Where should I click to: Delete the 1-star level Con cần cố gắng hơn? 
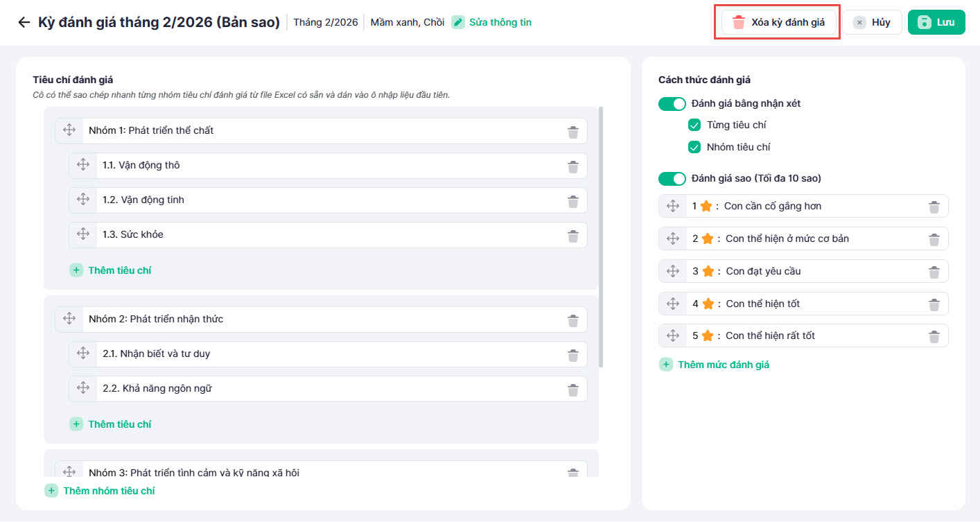pos(934,207)
